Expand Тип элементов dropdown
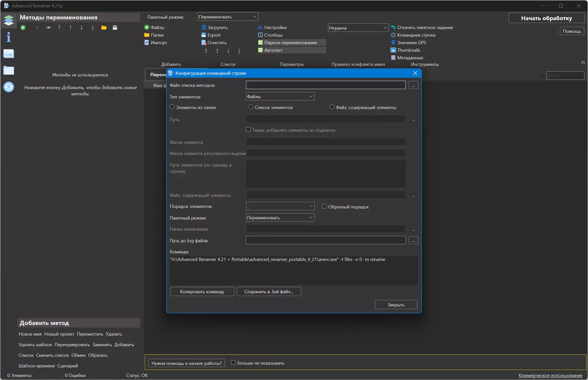 pos(280,96)
